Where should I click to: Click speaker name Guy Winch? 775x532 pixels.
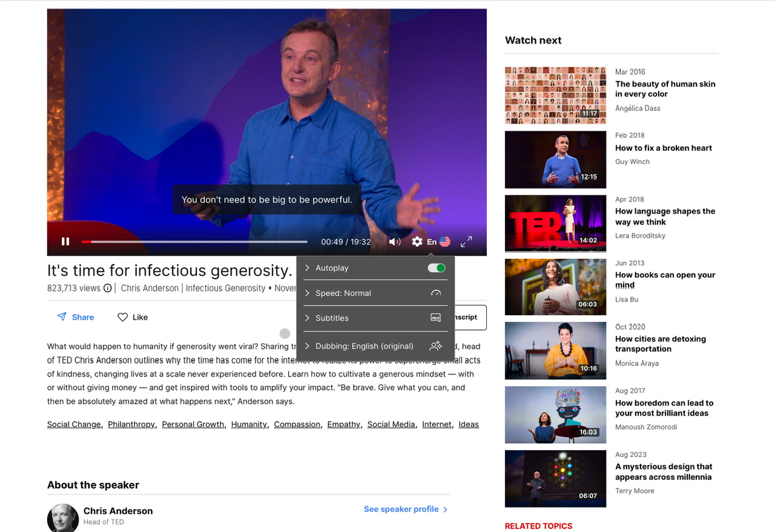(632, 162)
